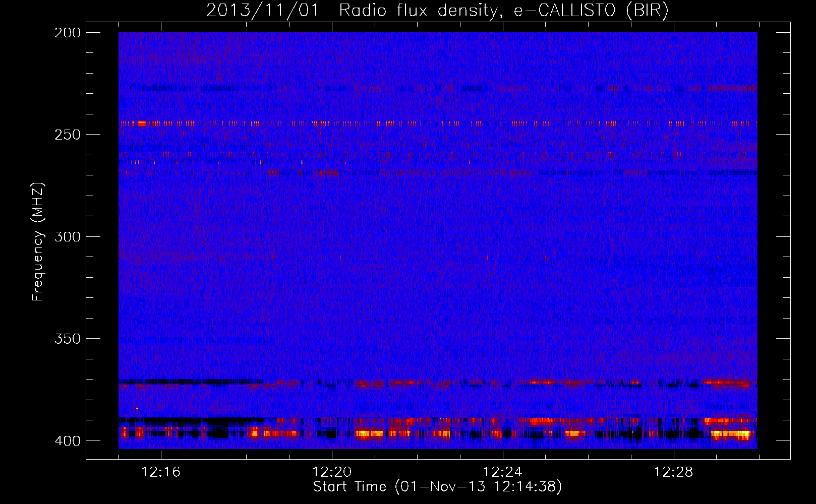Select the 400 frequency tick label

(x=68, y=441)
